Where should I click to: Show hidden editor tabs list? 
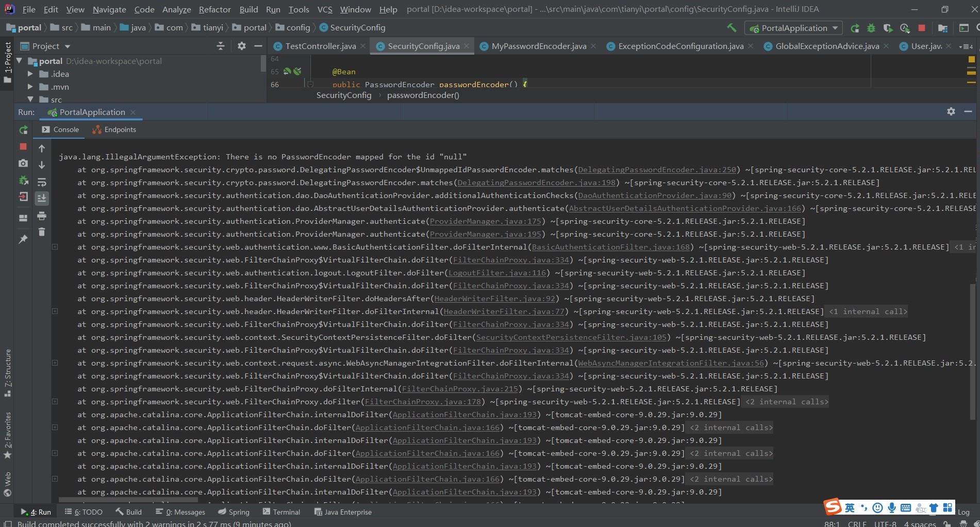966,46
